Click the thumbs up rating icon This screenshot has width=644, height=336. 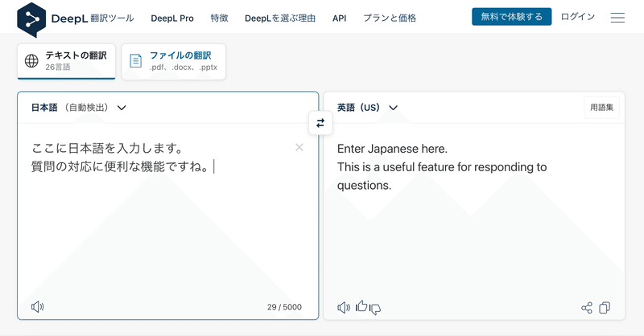(x=361, y=306)
